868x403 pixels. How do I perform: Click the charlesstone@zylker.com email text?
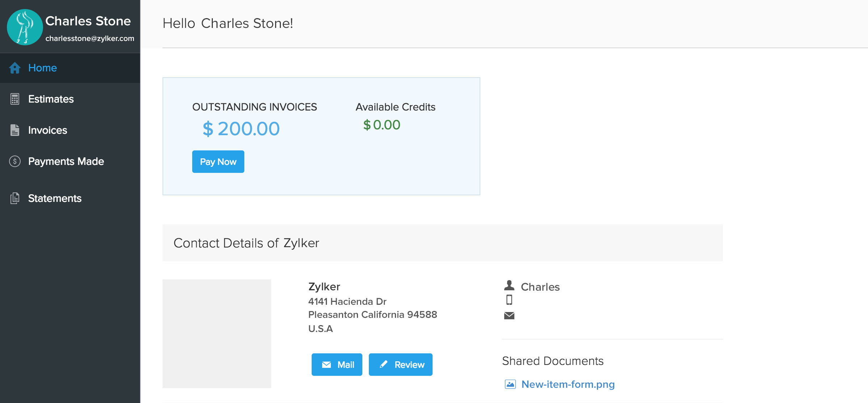click(90, 38)
